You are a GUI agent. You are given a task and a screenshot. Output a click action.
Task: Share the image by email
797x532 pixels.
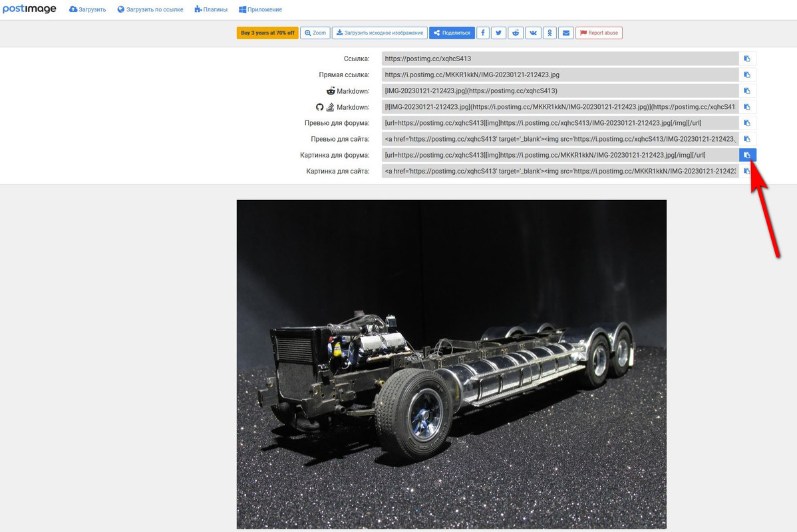565,33
